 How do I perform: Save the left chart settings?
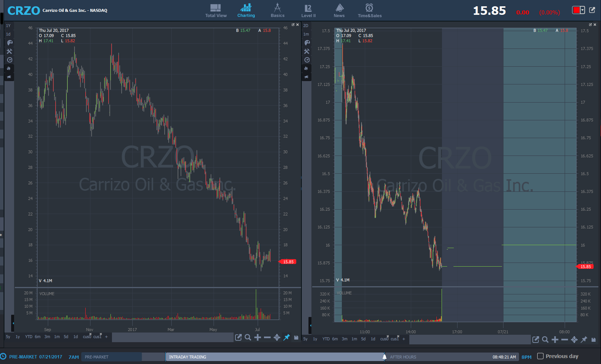[x=296, y=337]
